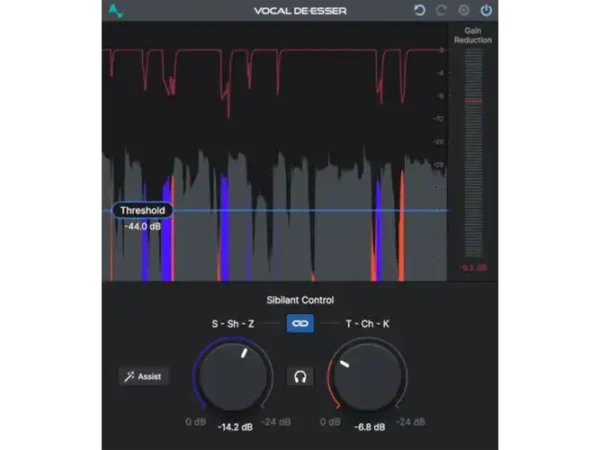Click the -14.2 dB knob value

(235, 427)
